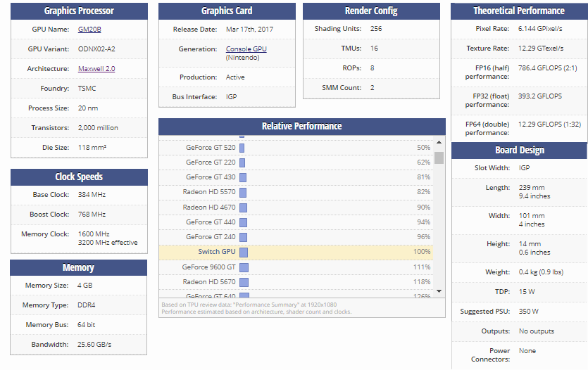Follow the Console GPU generation link
Screen dimensions: 588x370
coord(246,49)
